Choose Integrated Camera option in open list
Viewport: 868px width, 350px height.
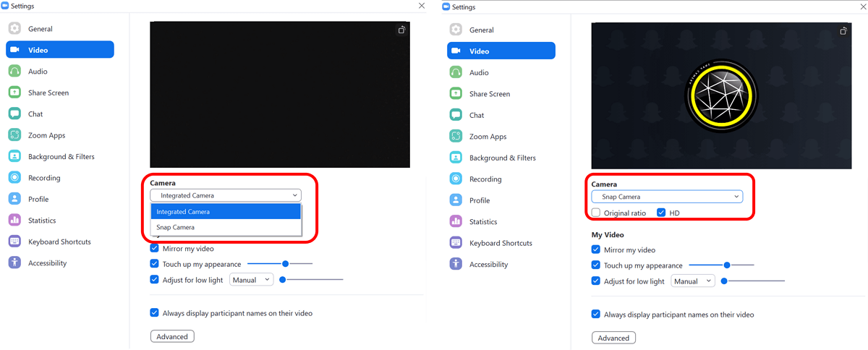point(226,212)
